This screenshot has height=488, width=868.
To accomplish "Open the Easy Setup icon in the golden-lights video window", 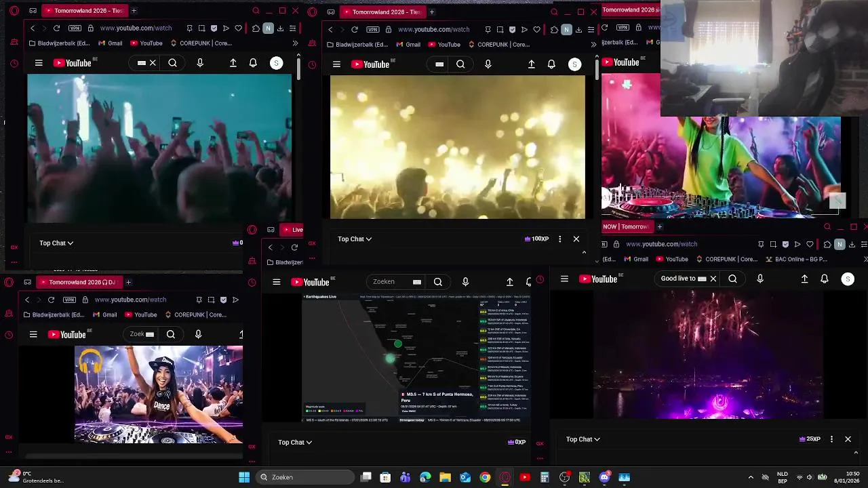I will [591, 30].
